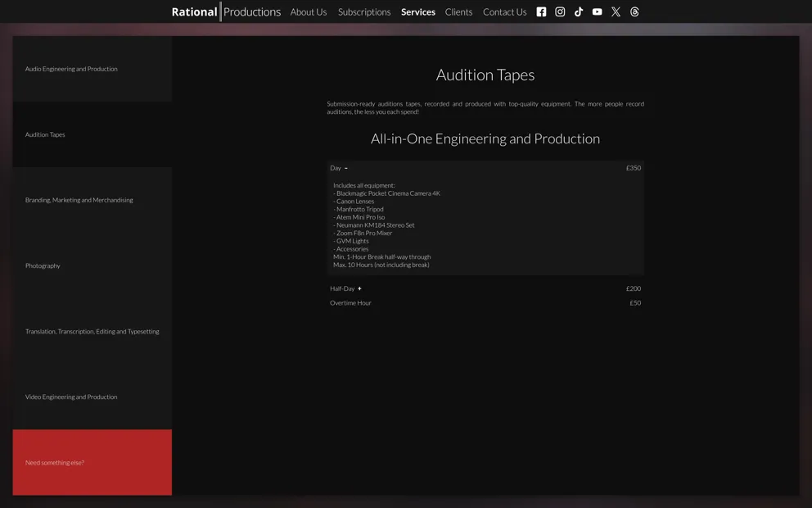Open the X (Twitter) social icon
The image size is (812, 508).
click(x=616, y=12)
